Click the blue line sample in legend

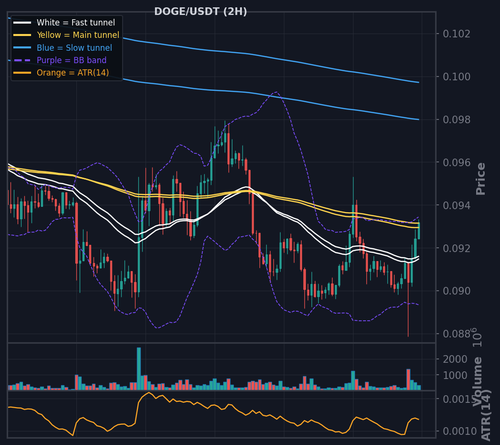(22, 48)
